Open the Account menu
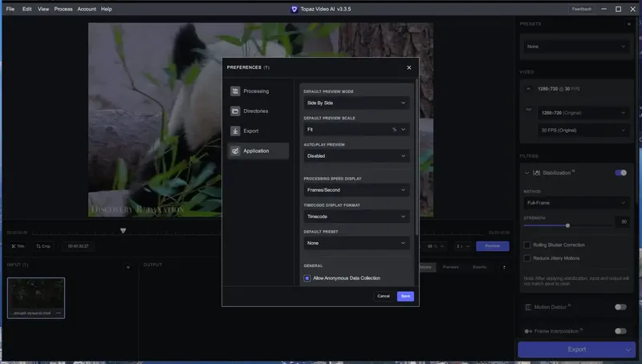 87,9
